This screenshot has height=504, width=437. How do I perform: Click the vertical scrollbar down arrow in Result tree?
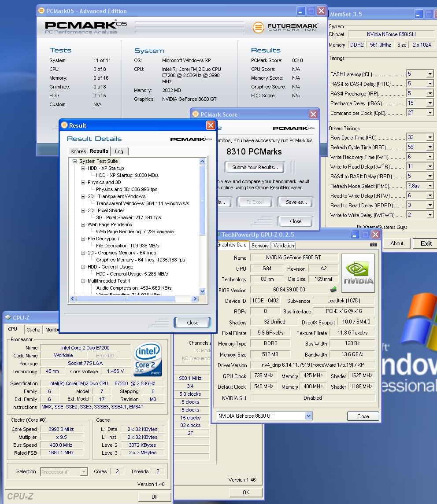click(x=202, y=291)
